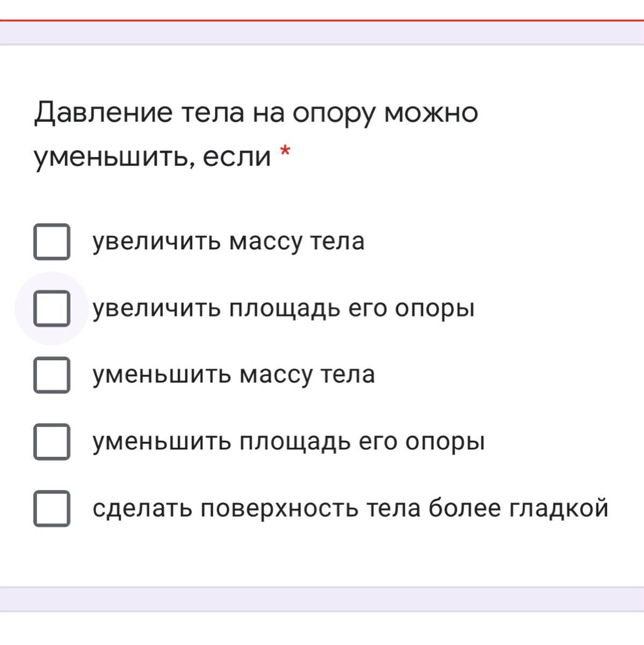Click the red line at the top
644x645 pixels.
tap(322, 20)
